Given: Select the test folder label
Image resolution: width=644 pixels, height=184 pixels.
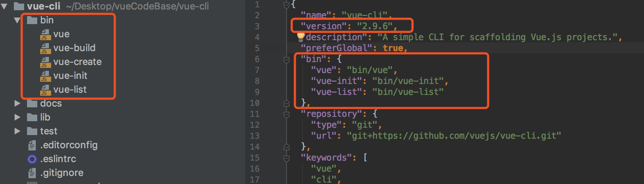Looking at the screenshot, I should pos(49,131).
